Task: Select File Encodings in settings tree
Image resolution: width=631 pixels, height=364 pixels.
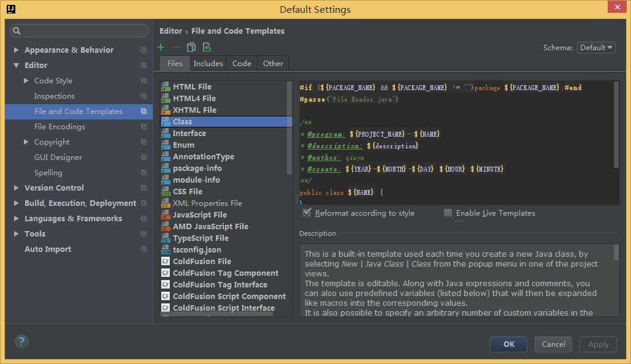Action: point(59,127)
